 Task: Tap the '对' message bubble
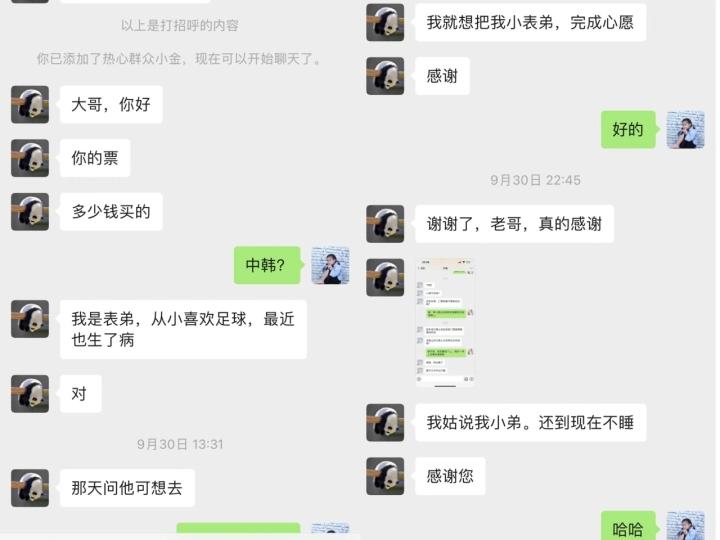pos(81,394)
